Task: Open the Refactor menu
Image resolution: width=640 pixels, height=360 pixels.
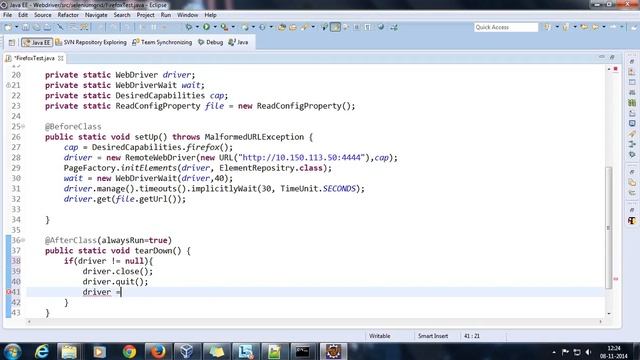Action: (x=68, y=15)
